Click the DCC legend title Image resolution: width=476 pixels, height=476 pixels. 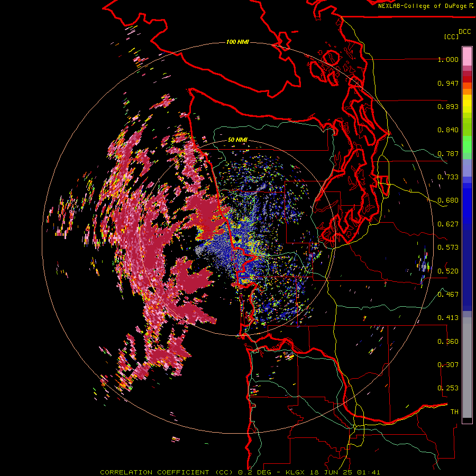(x=464, y=32)
